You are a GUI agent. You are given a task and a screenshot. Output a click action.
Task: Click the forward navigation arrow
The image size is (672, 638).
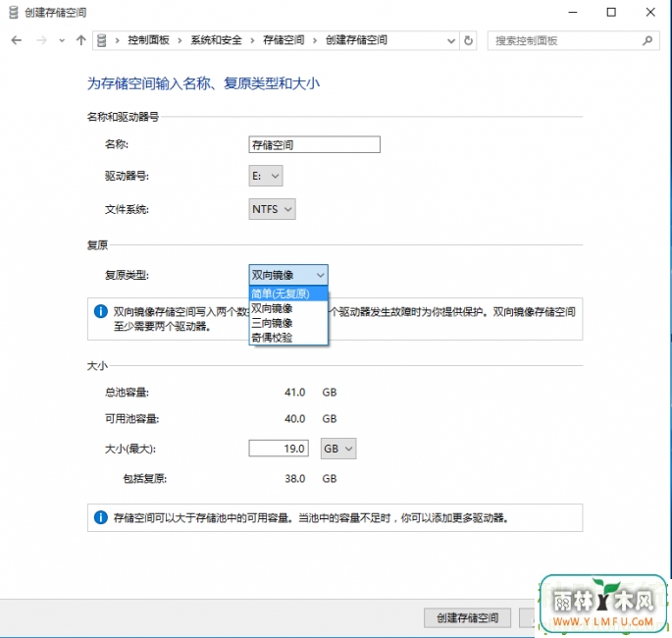pyautogui.click(x=41, y=40)
